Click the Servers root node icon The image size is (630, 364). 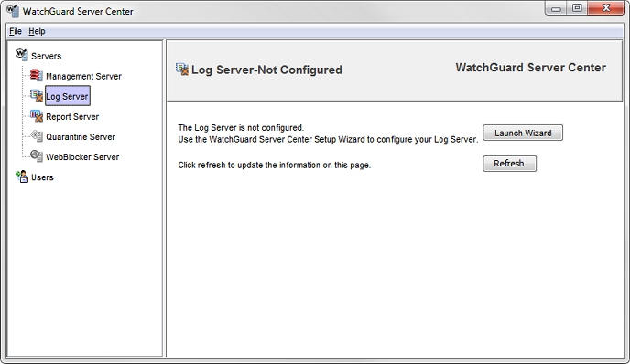(22, 55)
